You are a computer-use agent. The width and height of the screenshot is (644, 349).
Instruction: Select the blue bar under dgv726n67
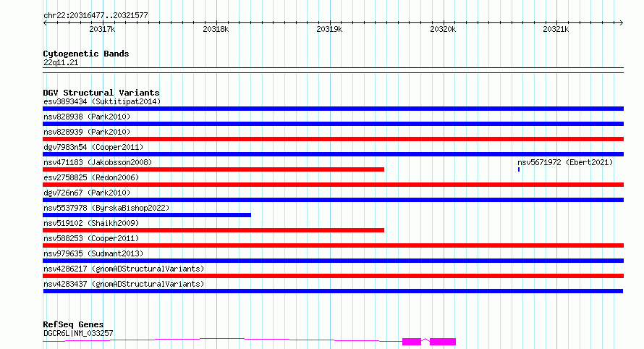(333, 200)
